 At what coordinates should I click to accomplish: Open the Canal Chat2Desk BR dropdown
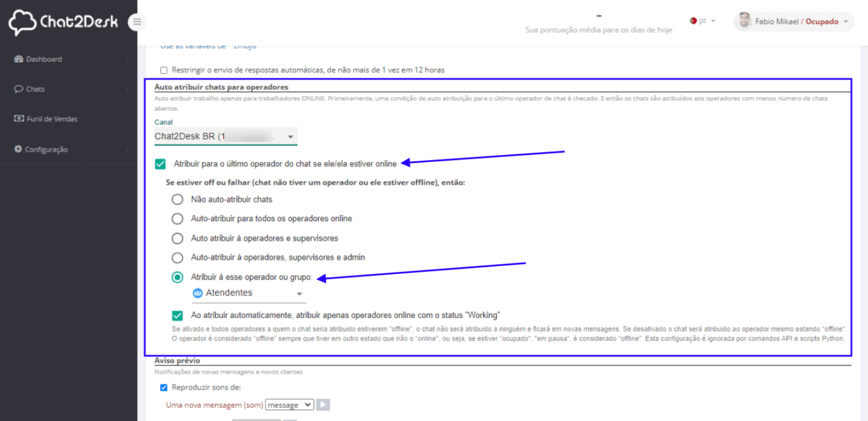tap(226, 136)
